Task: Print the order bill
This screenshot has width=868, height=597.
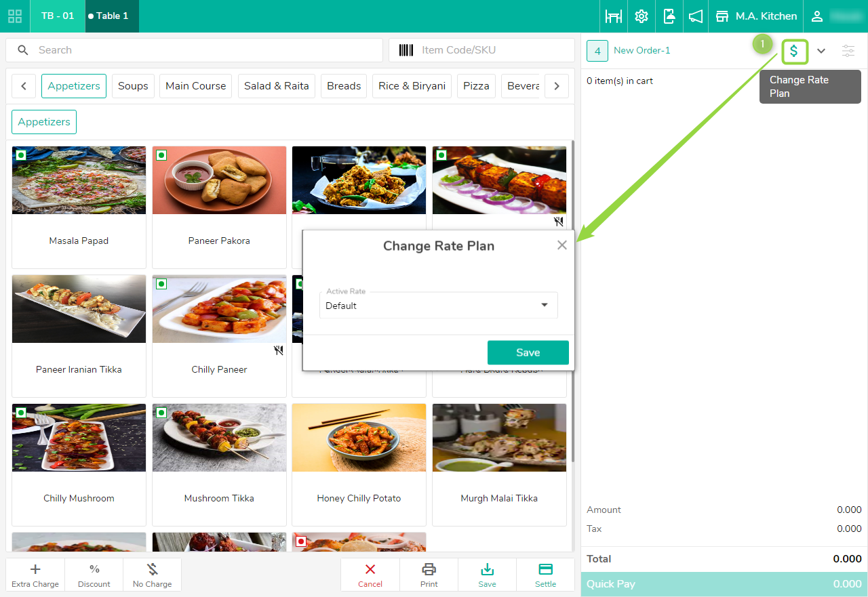Action: 429,575
